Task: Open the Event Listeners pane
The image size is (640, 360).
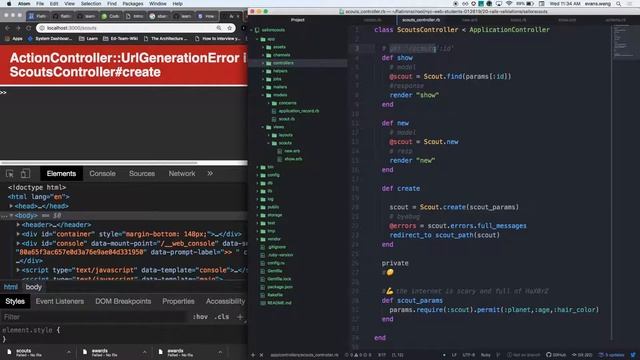Action: (x=60, y=301)
